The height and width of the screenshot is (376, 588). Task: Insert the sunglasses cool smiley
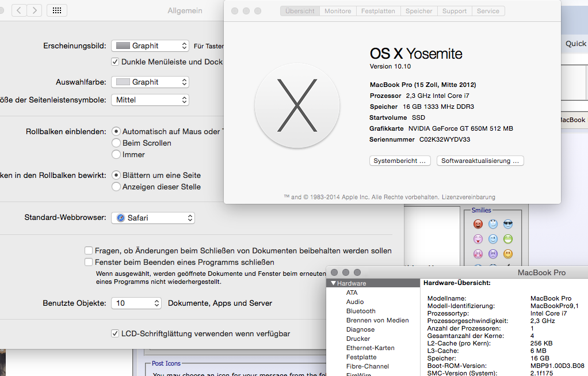[x=508, y=224]
